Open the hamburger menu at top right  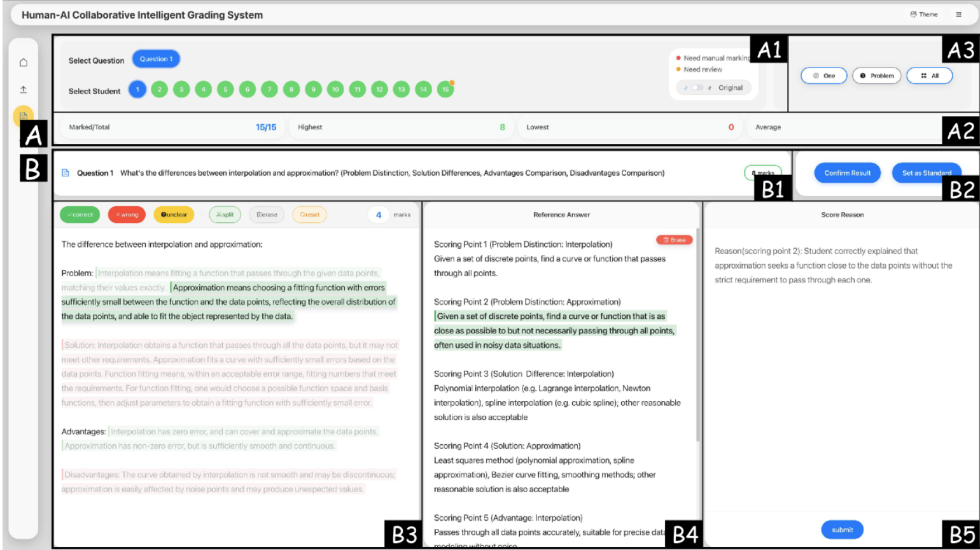pyautogui.click(x=958, y=15)
